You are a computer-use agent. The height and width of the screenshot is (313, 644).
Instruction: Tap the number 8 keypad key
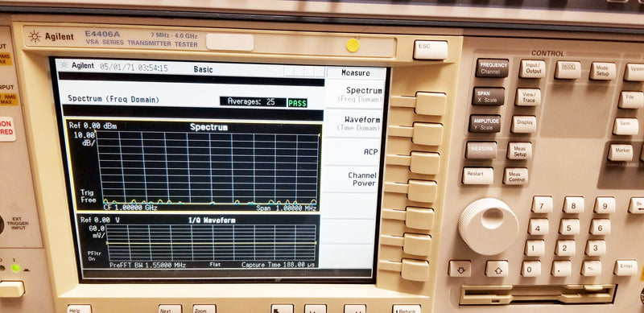pos(573,205)
